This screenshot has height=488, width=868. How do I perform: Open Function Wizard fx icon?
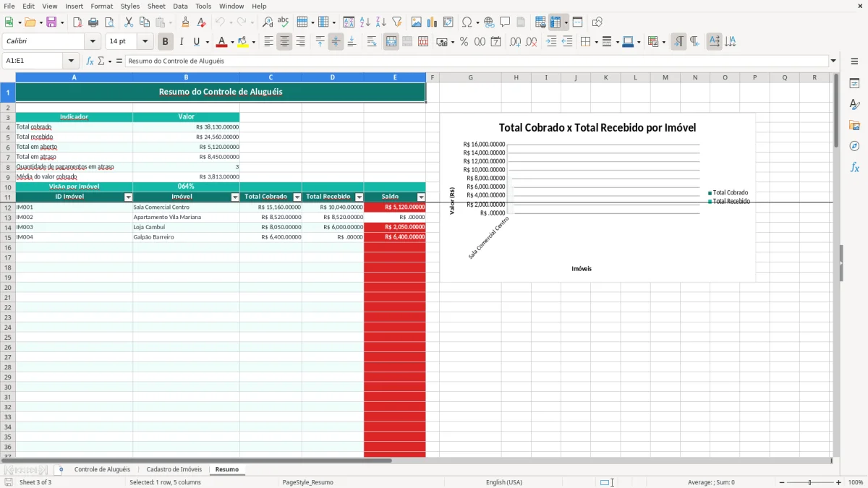(90, 61)
